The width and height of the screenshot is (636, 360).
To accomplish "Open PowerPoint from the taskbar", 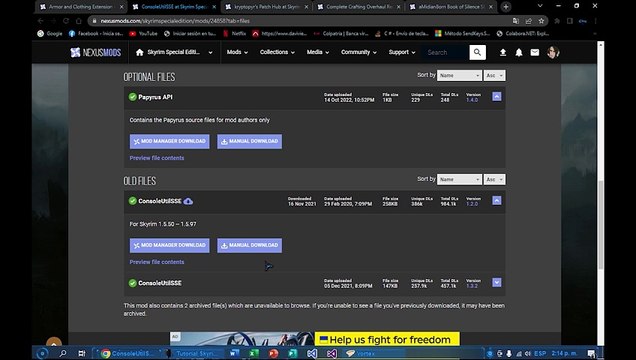I will click(x=273, y=354).
